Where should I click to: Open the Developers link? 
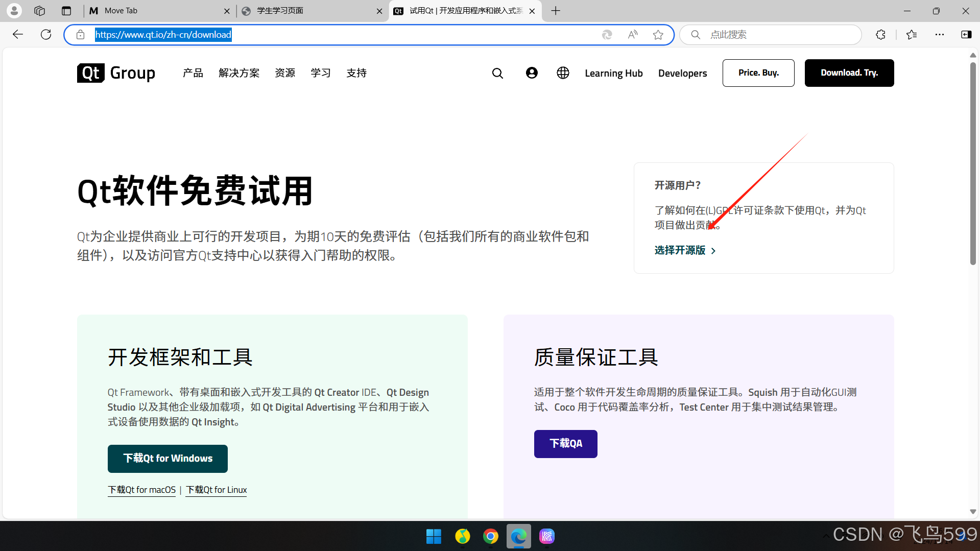[x=682, y=73]
